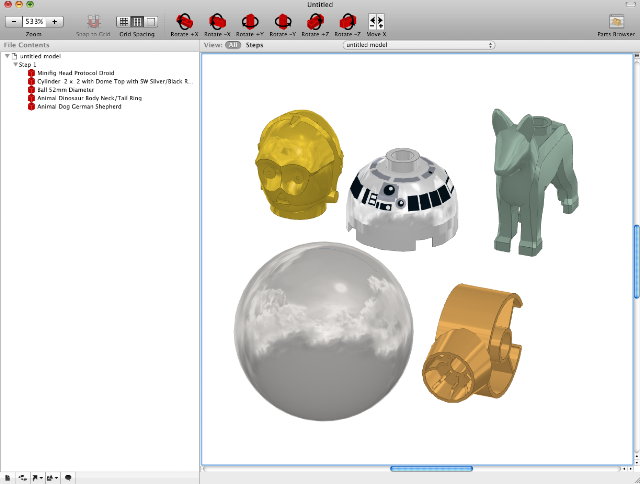Click the Rotate +X icon
The image size is (640, 484).
pos(184,22)
